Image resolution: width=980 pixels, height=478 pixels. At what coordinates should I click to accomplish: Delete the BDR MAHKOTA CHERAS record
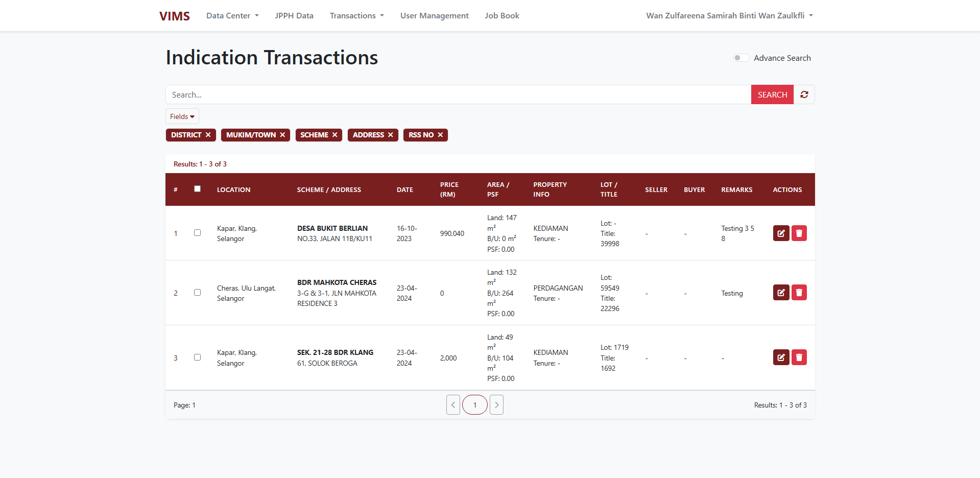point(799,293)
